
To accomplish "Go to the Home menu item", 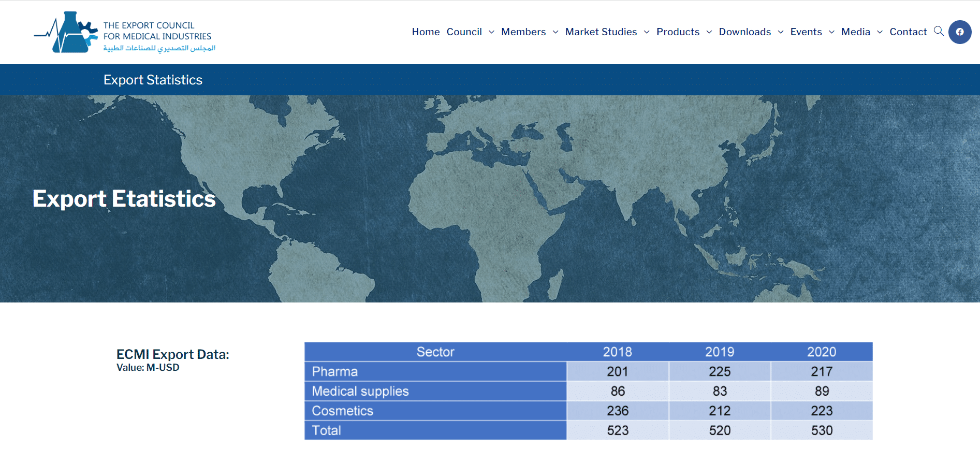I will [426, 32].
